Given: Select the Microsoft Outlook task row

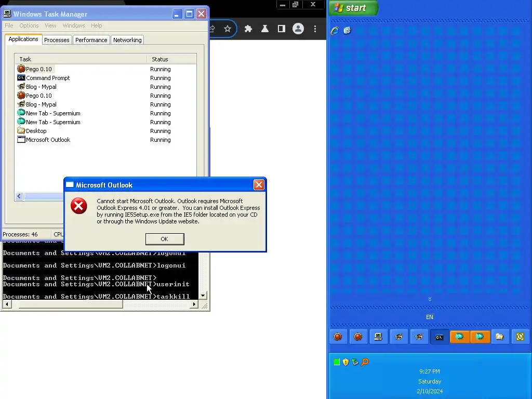Looking at the screenshot, I should point(105,139).
